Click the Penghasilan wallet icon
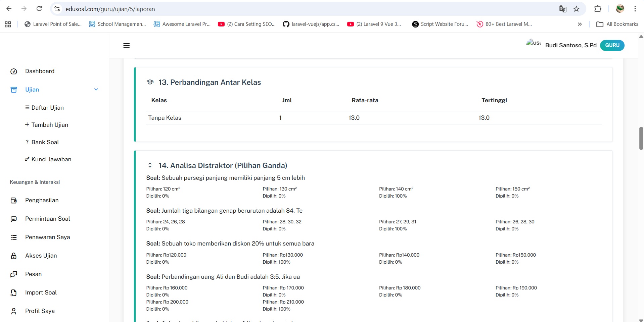 14,201
